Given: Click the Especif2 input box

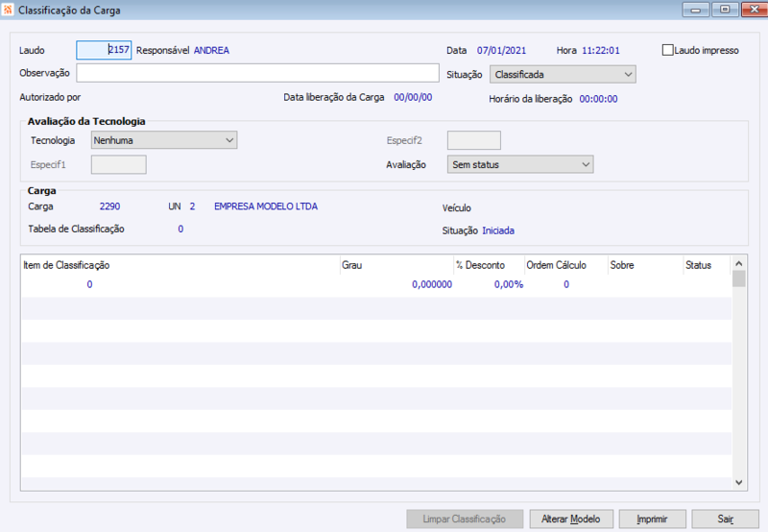Looking at the screenshot, I should pyautogui.click(x=474, y=140).
